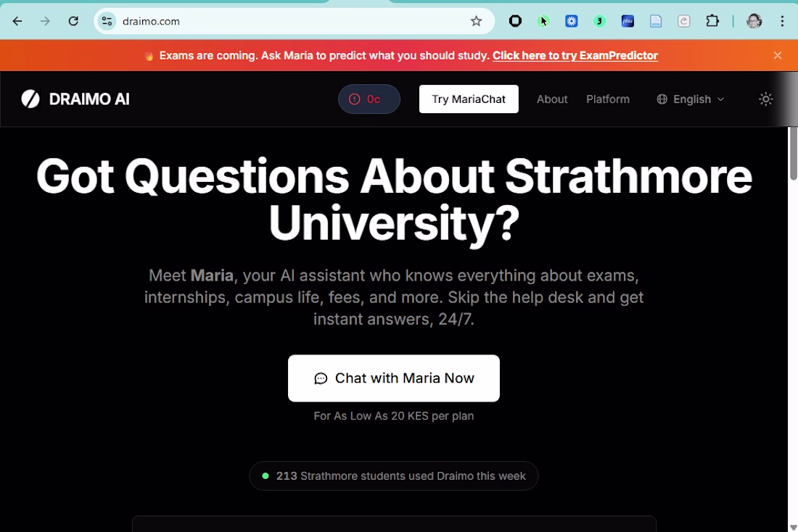
Task: Click the page vertical scrollbar thumb
Action: pyautogui.click(x=793, y=153)
